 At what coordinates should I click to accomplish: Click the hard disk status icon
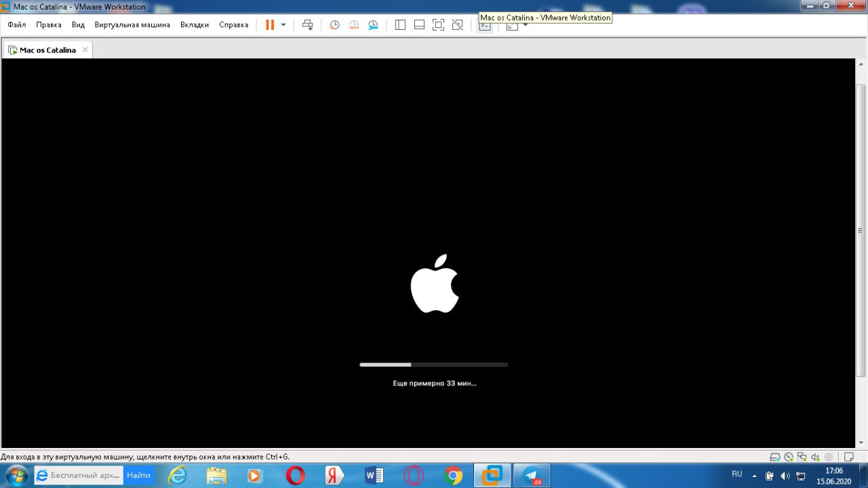coord(776,457)
